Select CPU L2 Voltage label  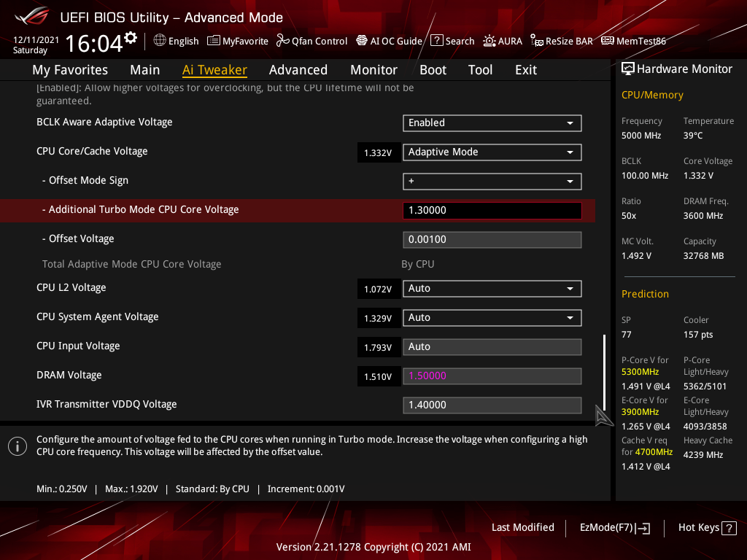coord(71,287)
